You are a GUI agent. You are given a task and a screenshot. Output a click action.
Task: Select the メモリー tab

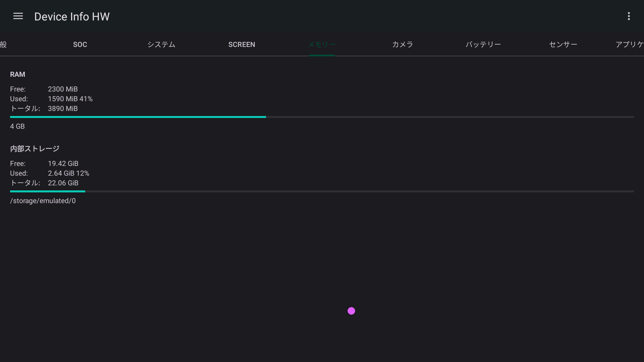(x=322, y=45)
